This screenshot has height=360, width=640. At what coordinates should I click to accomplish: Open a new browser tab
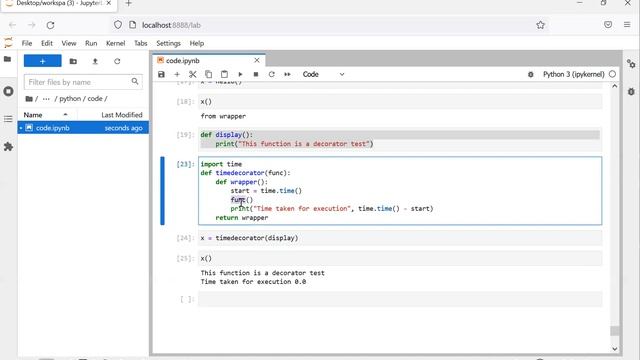point(129,4)
